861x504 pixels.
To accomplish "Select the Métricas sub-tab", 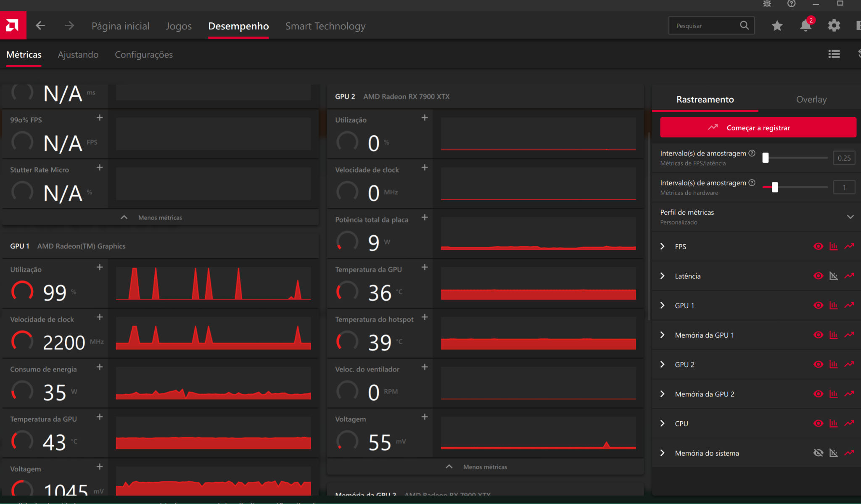I will tap(24, 55).
